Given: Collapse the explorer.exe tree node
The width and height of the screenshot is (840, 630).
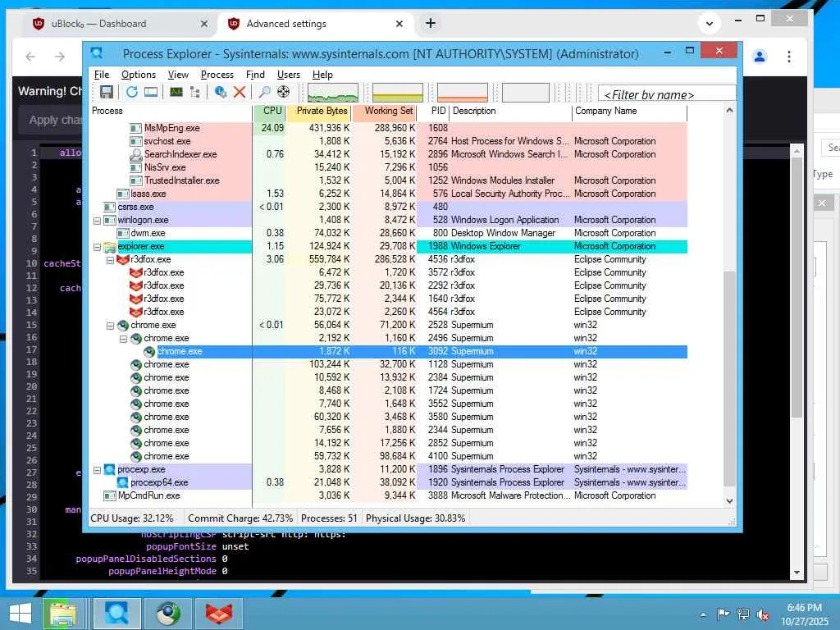Looking at the screenshot, I should tap(97, 247).
